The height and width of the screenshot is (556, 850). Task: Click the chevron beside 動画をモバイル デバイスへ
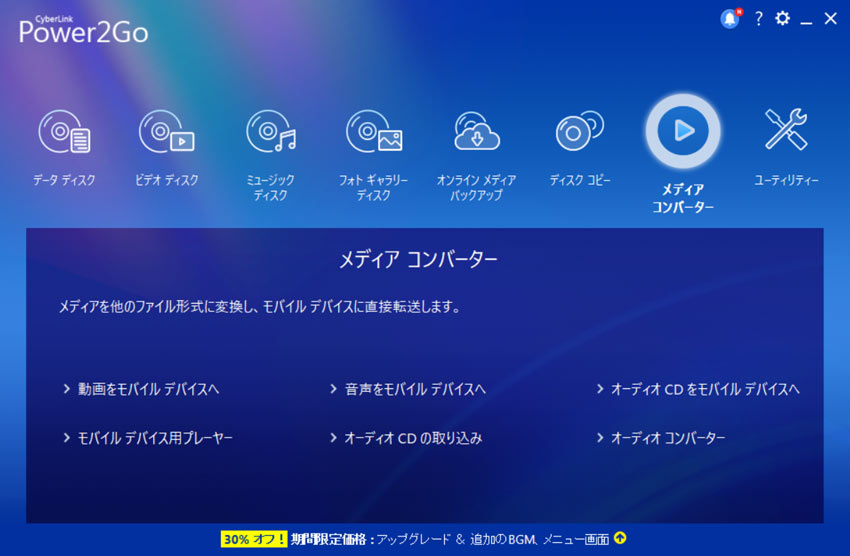[x=67, y=389]
